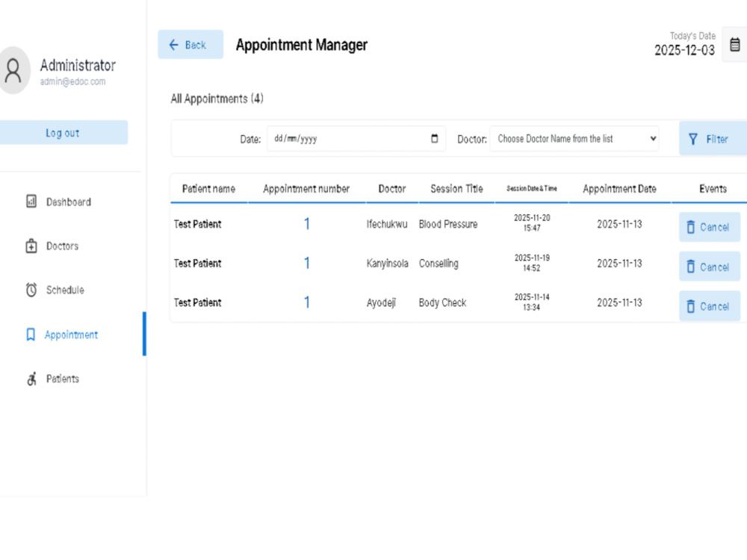
Task: Click the Session Date & Time header
Action: point(532,189)
